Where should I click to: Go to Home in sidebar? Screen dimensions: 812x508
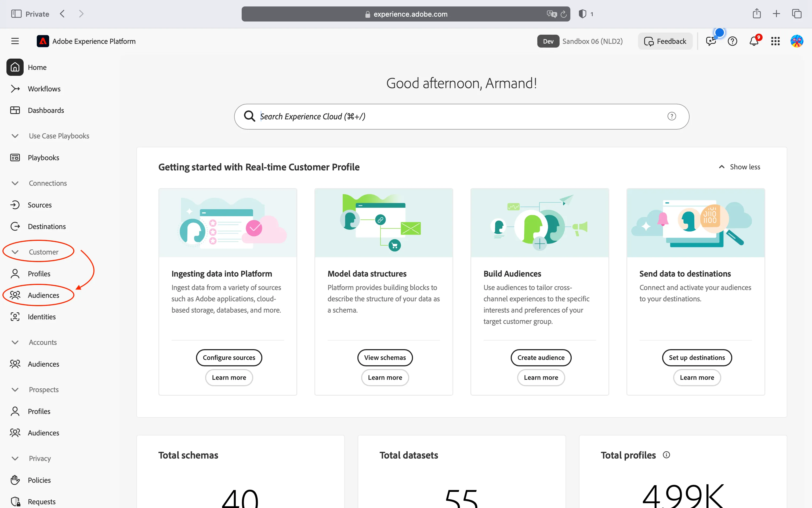coord(37,67)
